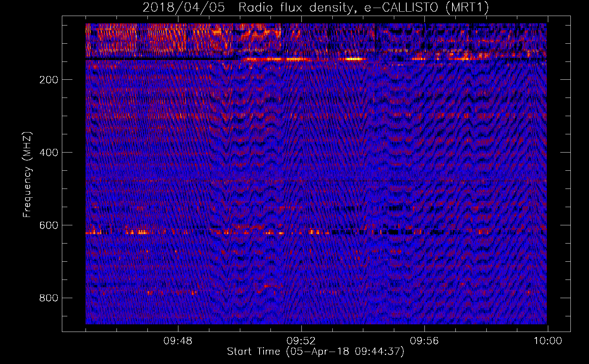This screenshot has width=589, height=364.
Task: Click the 09:56 time tick label
Action: pyautogui.click(x=424, y=341)
